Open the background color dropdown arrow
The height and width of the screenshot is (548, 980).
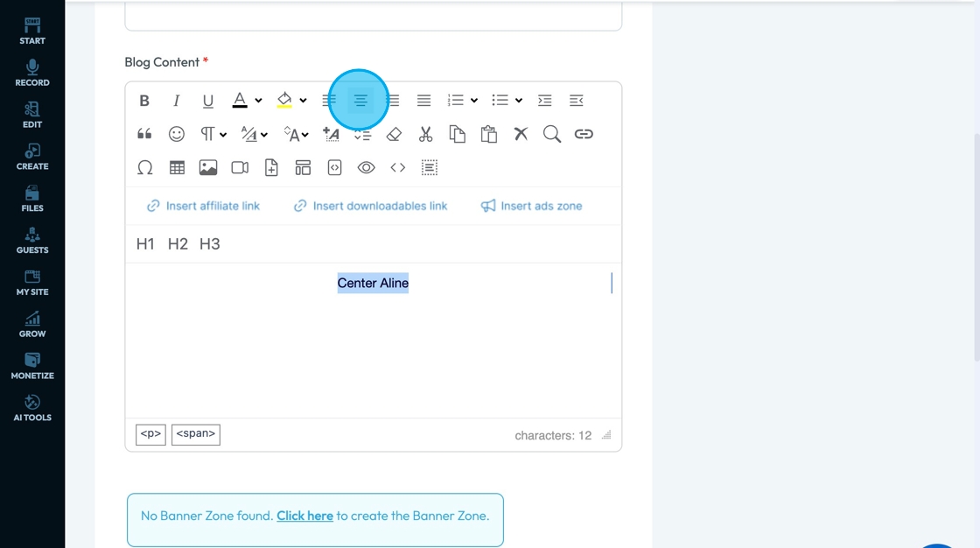(x=303, y=101)
